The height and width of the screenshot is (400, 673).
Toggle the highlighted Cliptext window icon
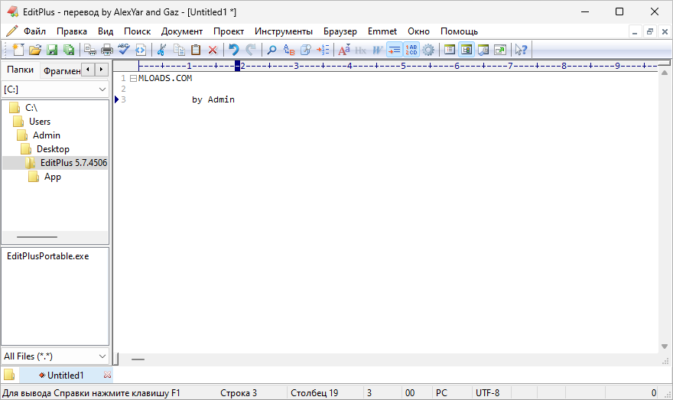point(466,50)
